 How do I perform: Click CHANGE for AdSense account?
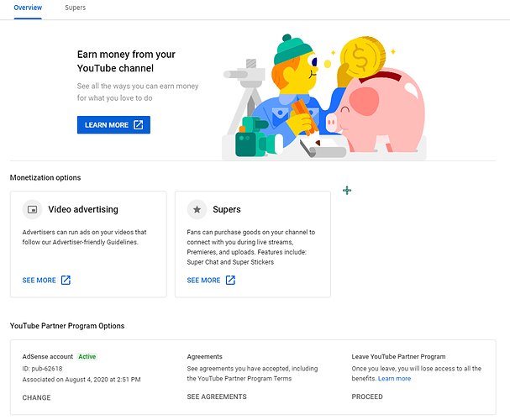pos(36,397)
